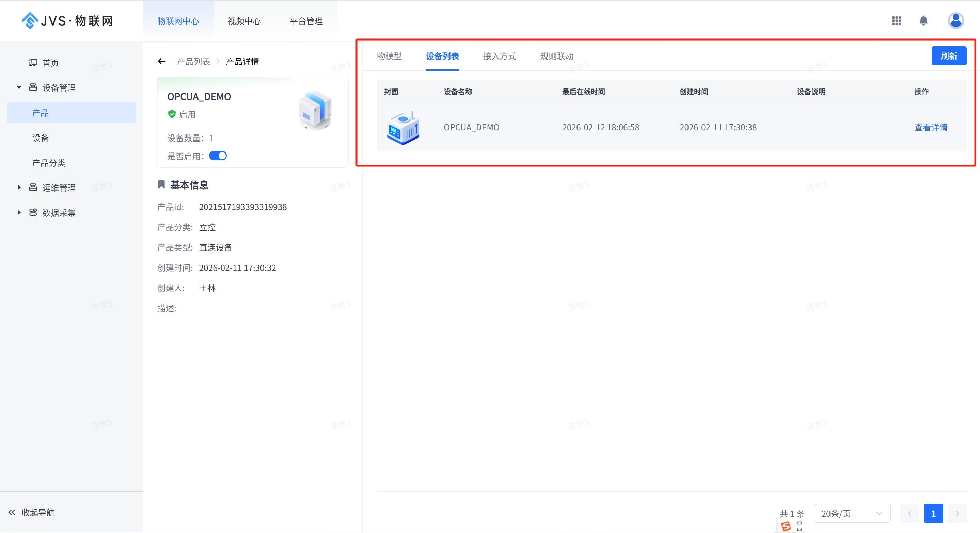Click the Sogou input method icon
This screenshot has height=533, width=980.
(x=786, y=526)
